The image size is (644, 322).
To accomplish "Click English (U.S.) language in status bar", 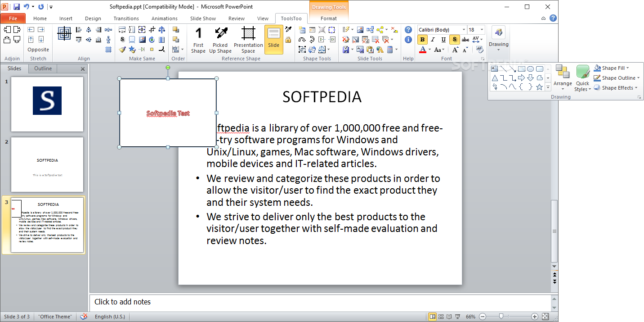I will pyautogui.click(x=110, y=317).
